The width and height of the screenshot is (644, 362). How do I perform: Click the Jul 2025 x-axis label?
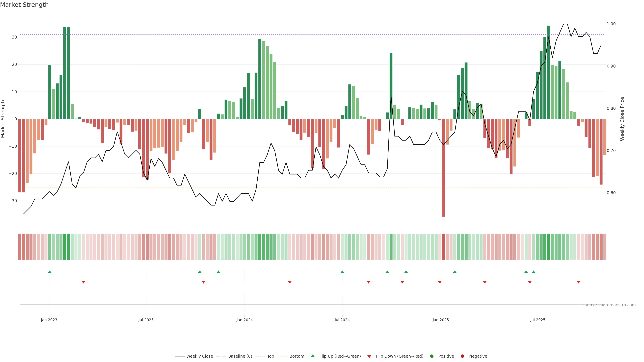pyautogui.click(x=538, y=320)
